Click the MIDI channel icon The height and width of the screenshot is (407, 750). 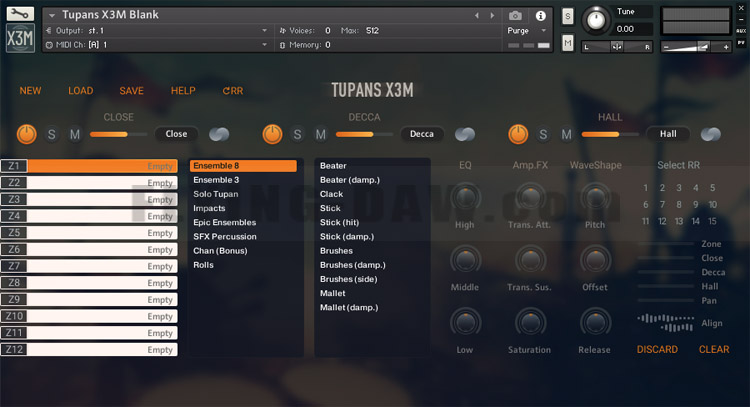click(x=49, y=45)
